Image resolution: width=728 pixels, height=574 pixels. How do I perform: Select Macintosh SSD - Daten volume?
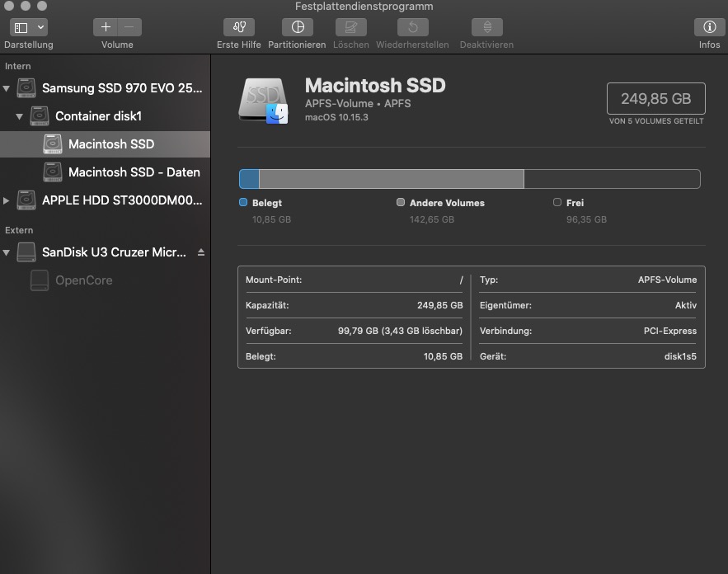point(105,172)
